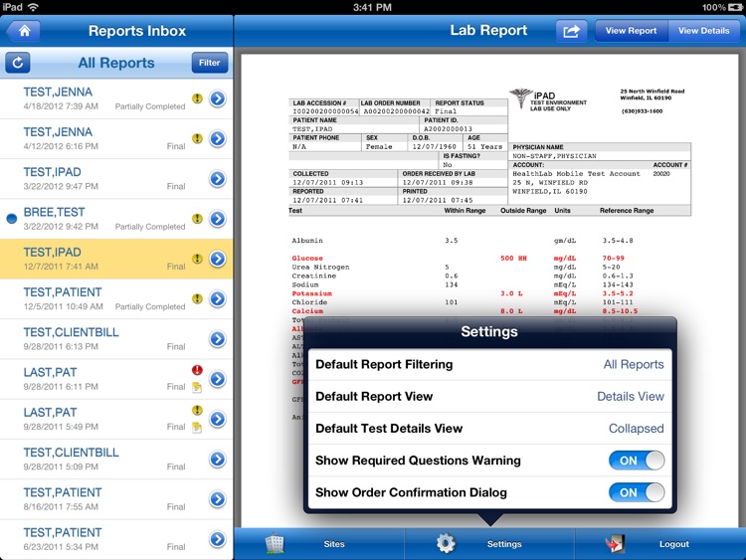Tap red critical alert icon on LAST,PAT 6:11 PM

coord(197,370)
